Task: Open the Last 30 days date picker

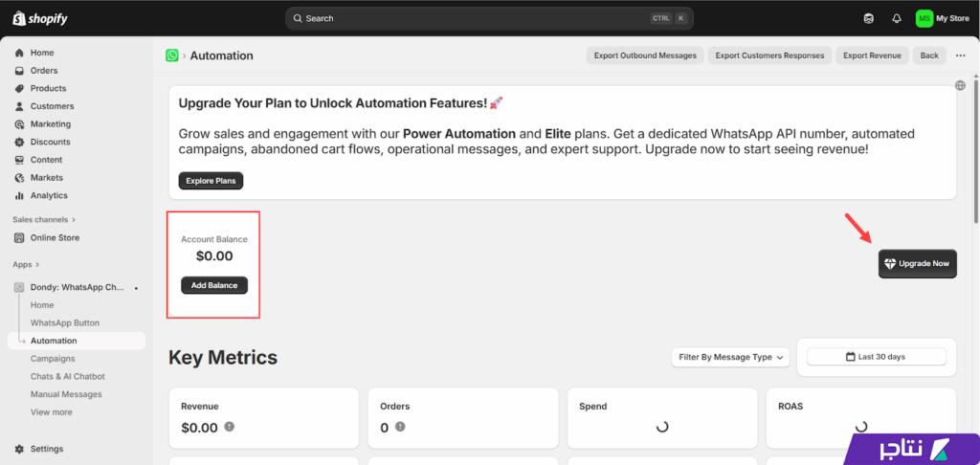Action: point(876,357)
